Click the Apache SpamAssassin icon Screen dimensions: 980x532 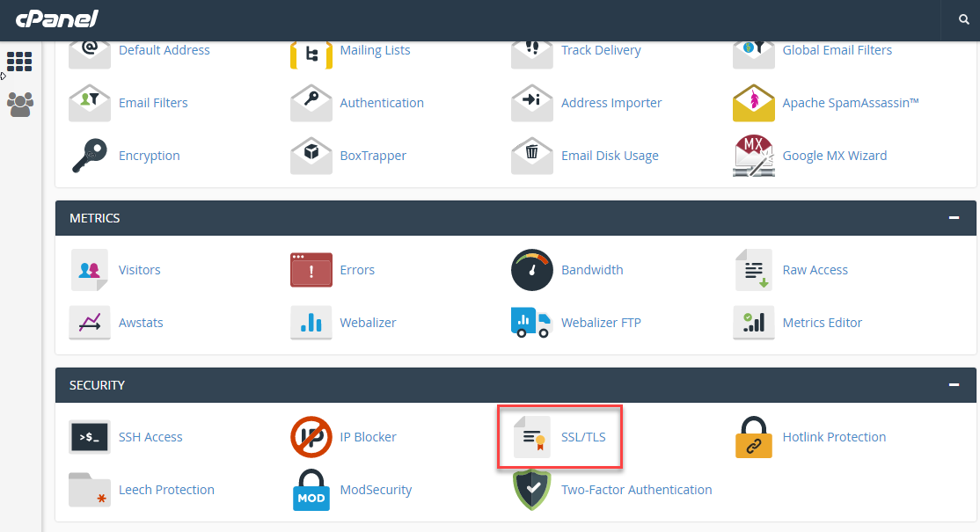(x=754, y=103)
